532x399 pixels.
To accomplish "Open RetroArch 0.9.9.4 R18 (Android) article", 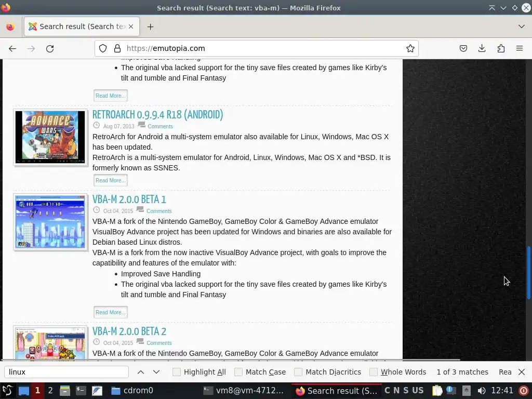I will pos(158,115).
